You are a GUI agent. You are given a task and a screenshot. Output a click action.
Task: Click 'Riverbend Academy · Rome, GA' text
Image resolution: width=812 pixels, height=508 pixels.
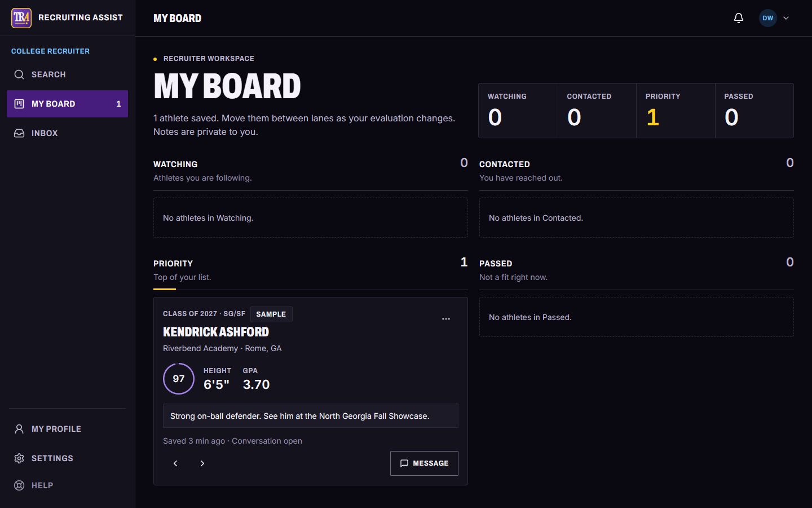(222, 348)
